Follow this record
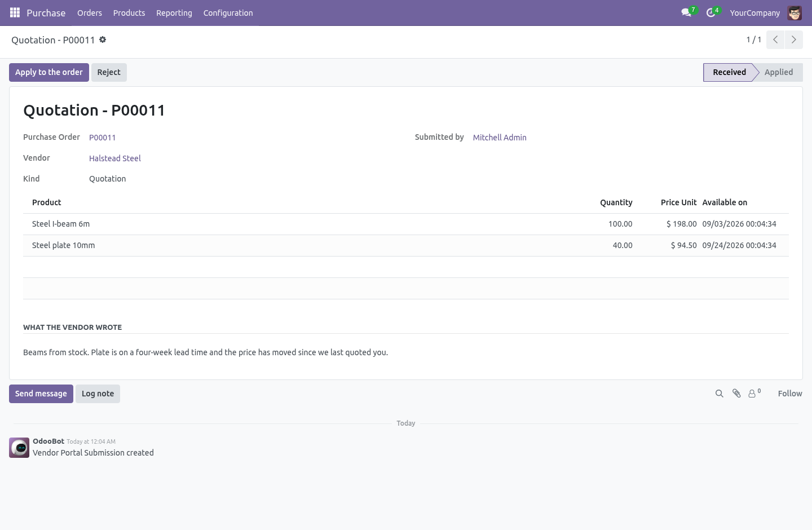Screen dimensions: 812x530 click(x=790, y=394)
